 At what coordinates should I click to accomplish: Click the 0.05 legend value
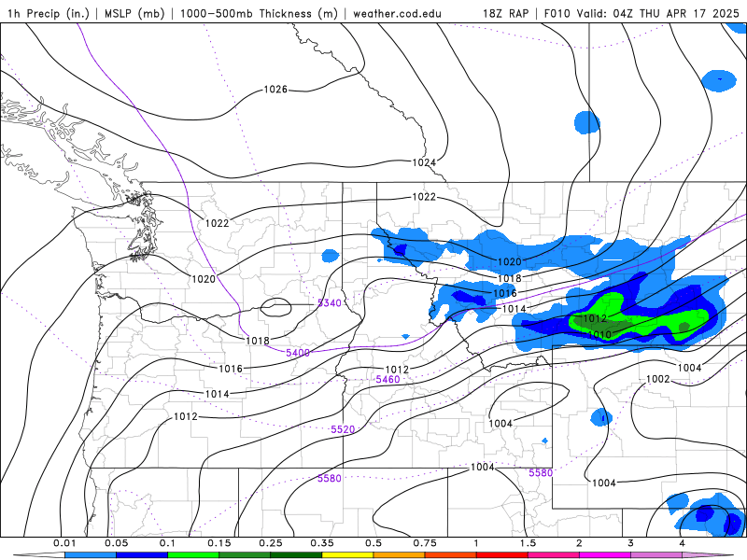point(116,543)
